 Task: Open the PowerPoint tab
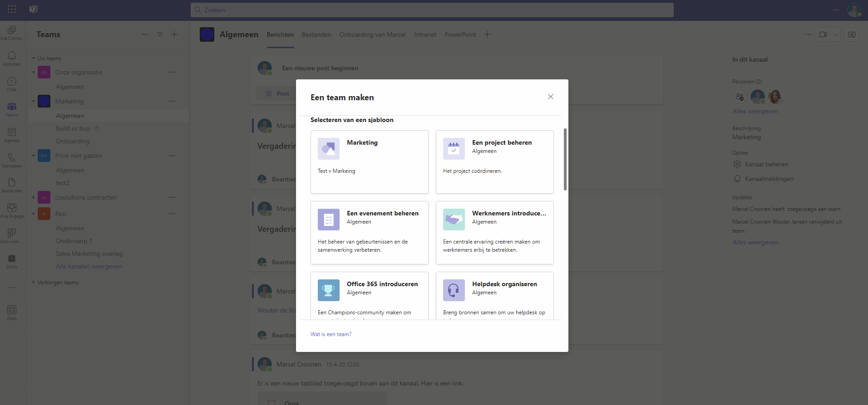coord(460,34)
